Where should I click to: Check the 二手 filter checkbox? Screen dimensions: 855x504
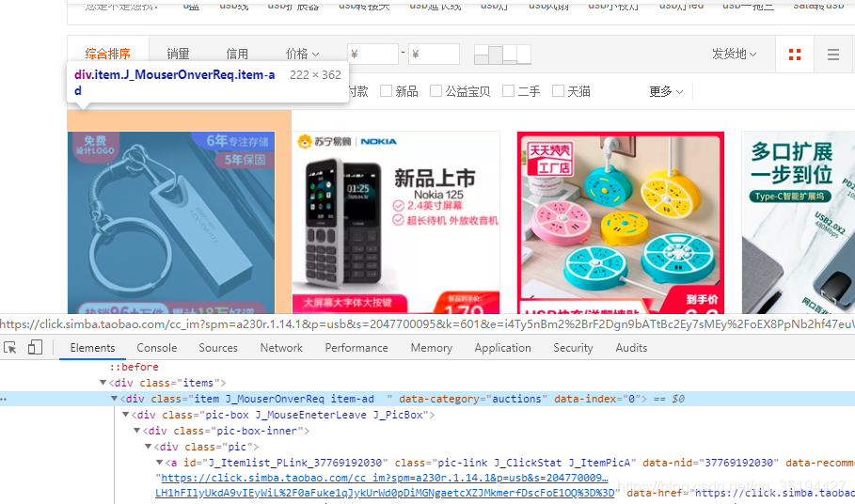508,91
